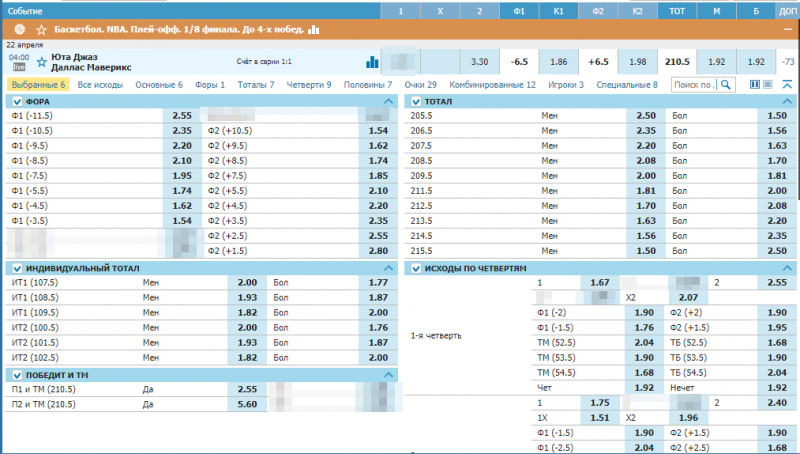This screenshot has height=454, width=800.
Task: Toggle the ФОРА section checkbox
Action: point(16,102)
